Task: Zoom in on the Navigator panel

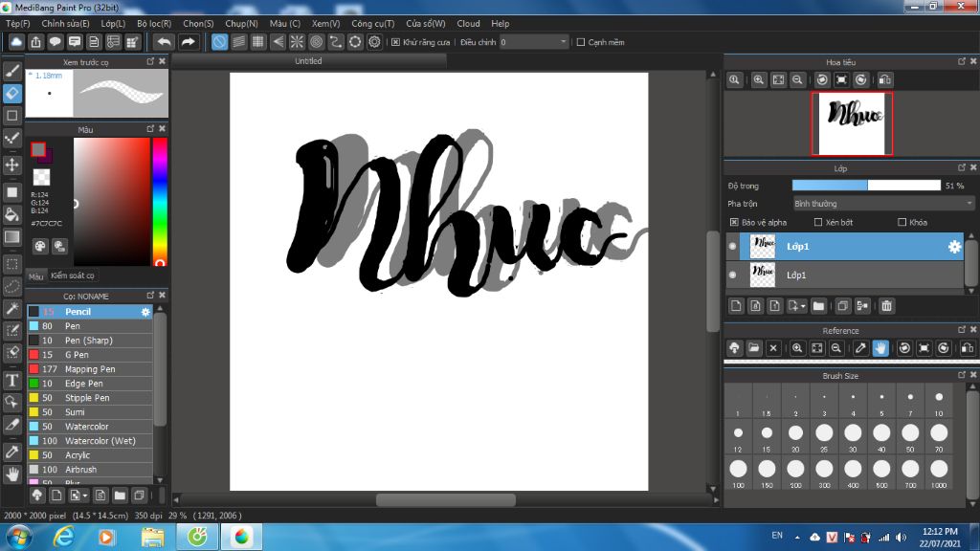Action: 759,80
